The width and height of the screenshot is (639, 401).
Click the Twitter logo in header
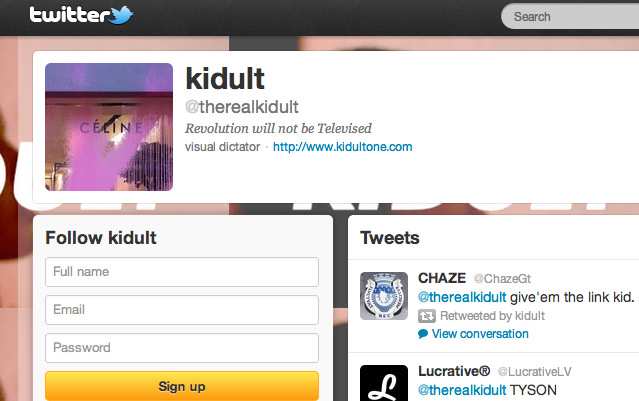coord(81,15)
